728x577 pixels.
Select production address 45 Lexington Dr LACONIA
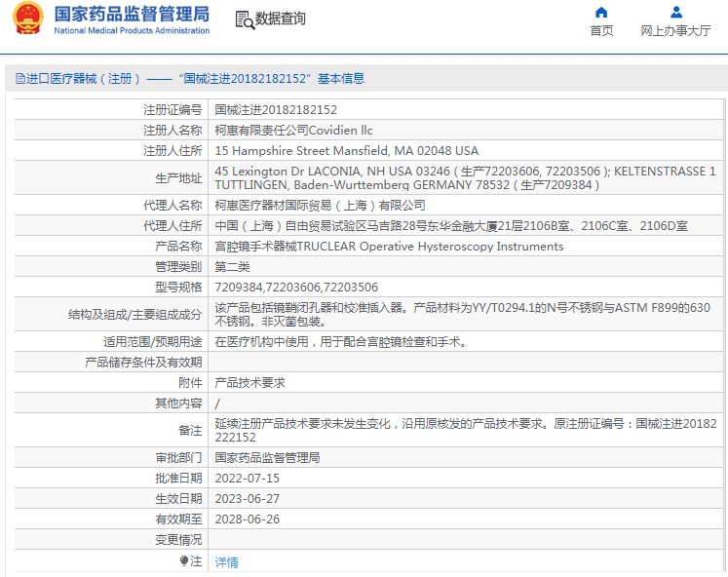pyautogui.click(x=465, y=177)
